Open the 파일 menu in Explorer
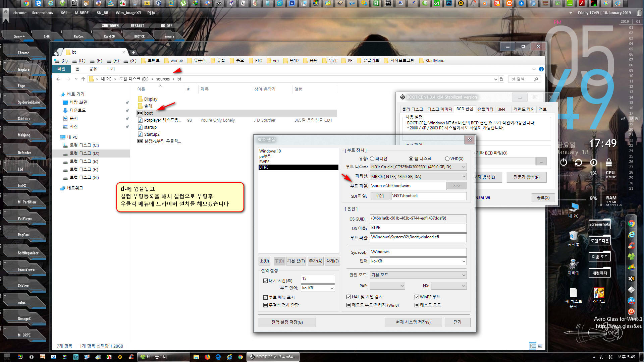 tap(61, 69)
